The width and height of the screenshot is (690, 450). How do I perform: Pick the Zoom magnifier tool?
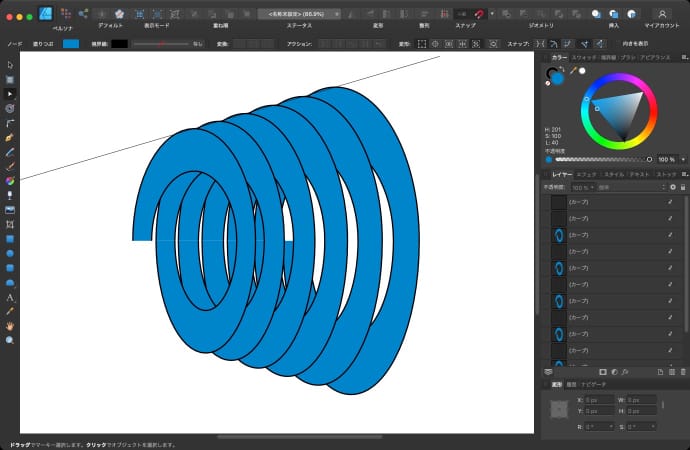coord(10,340)
